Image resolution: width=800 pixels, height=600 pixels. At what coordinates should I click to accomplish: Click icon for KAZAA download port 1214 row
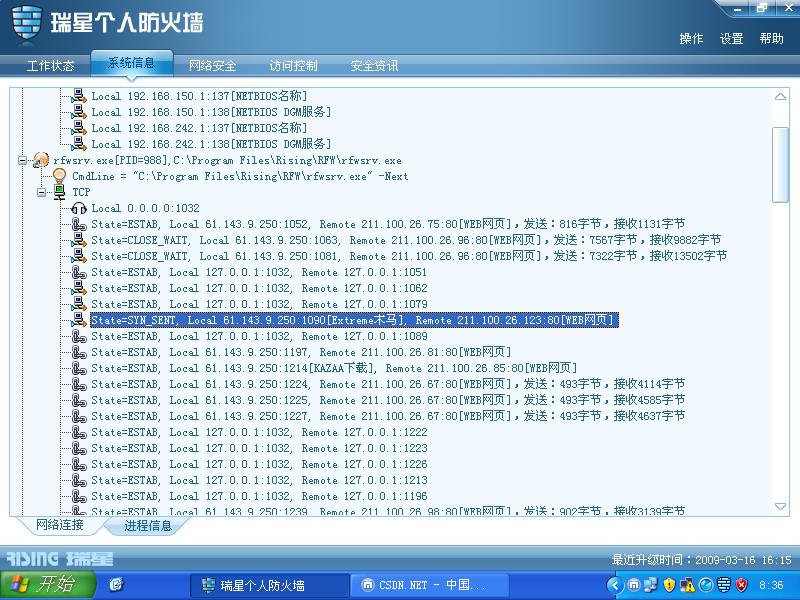[79, 368]
